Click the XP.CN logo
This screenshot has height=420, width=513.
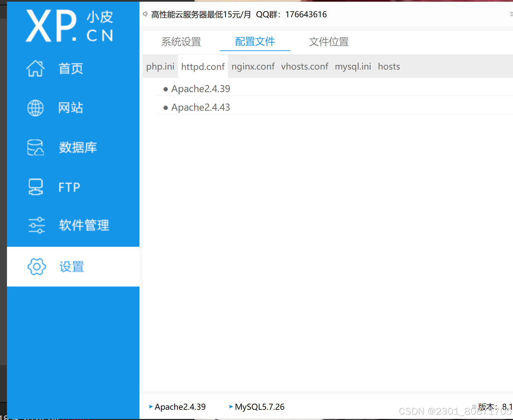pyautogui.click(x=70, y=26)
